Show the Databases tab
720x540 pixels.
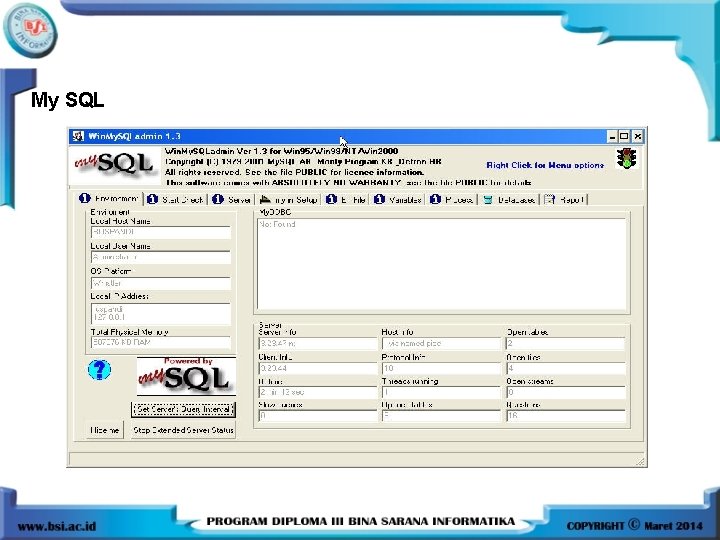pyautogui.click(x=509, y=199)
